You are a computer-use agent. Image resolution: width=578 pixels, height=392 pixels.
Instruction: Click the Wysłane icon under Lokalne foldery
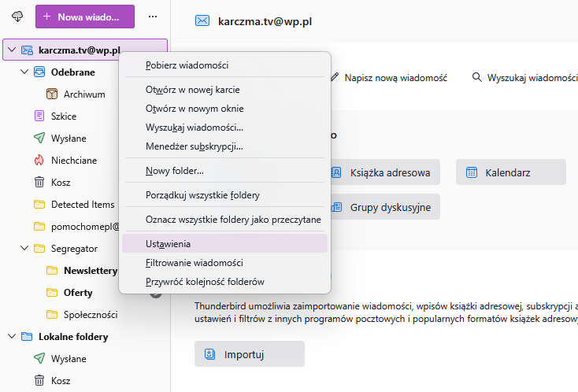(39, 358)
